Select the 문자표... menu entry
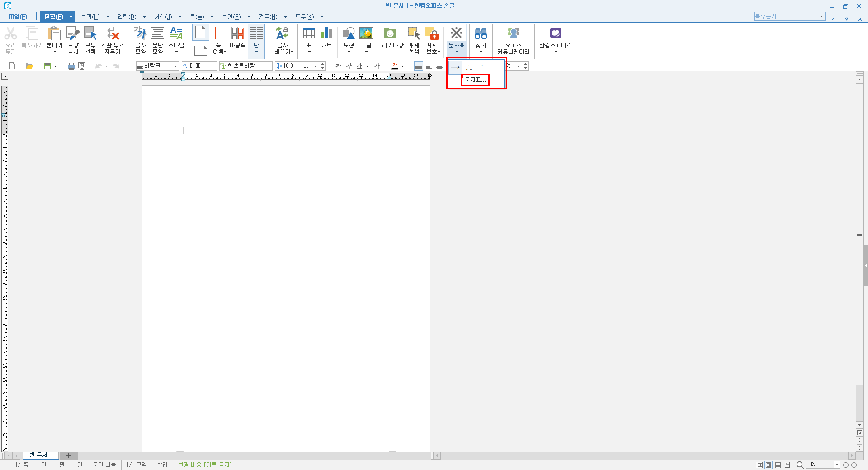868x470 pixels. 475,80
